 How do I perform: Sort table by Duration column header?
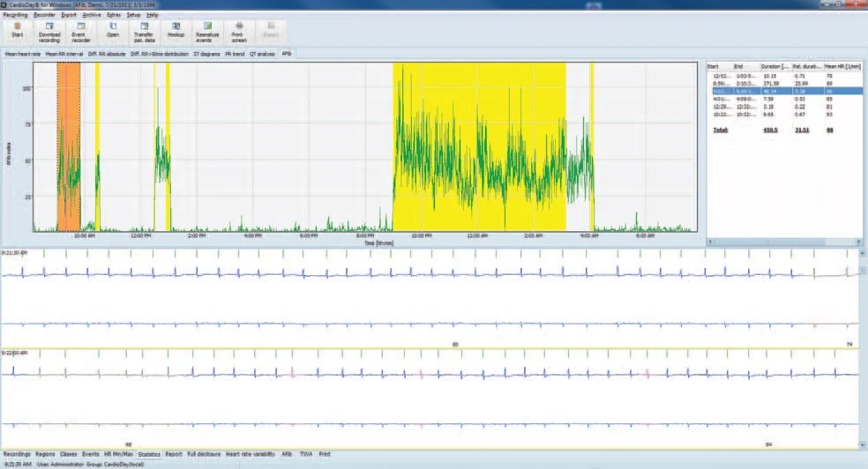point(774,66)
